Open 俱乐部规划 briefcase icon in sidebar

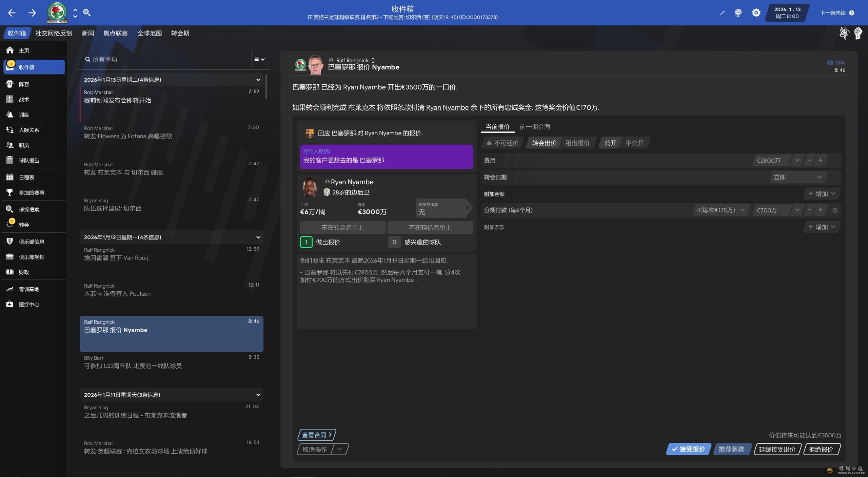coord(10,257)
